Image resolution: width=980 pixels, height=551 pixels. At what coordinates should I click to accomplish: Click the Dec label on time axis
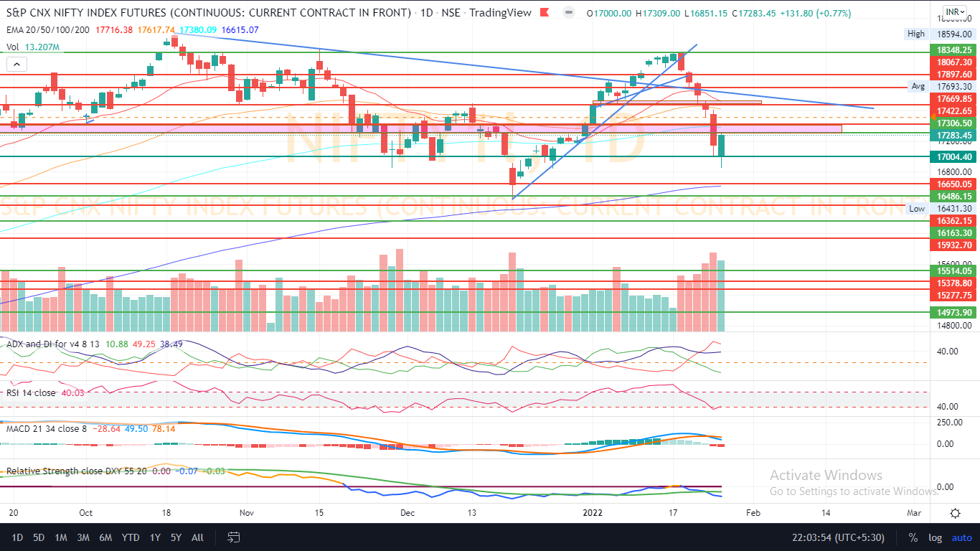tap(407, 513)
